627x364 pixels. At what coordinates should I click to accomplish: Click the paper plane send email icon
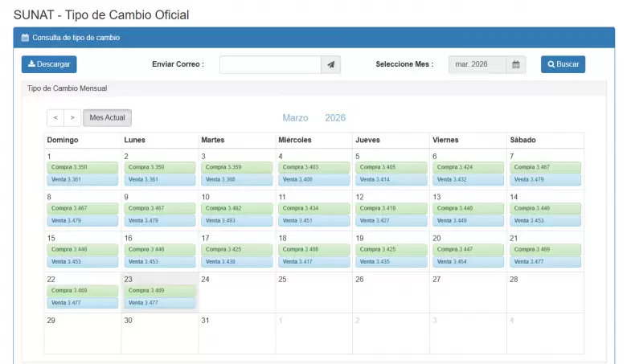330,64
